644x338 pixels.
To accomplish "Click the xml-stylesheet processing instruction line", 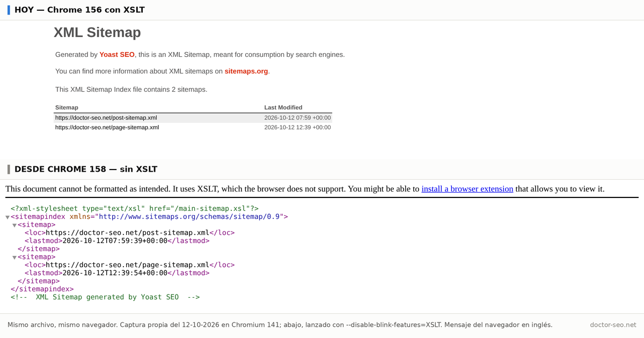I will coord(135,209).
